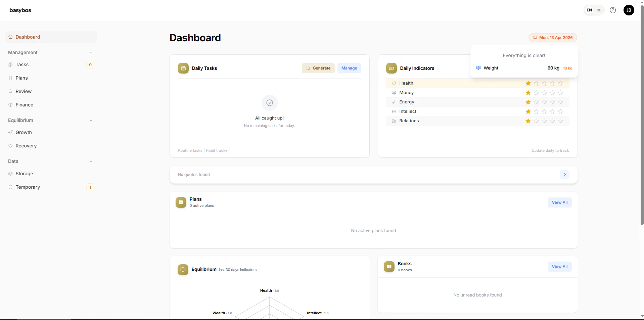
Task: Click the 60 kg weight value
Action: (x=553, y=68)
